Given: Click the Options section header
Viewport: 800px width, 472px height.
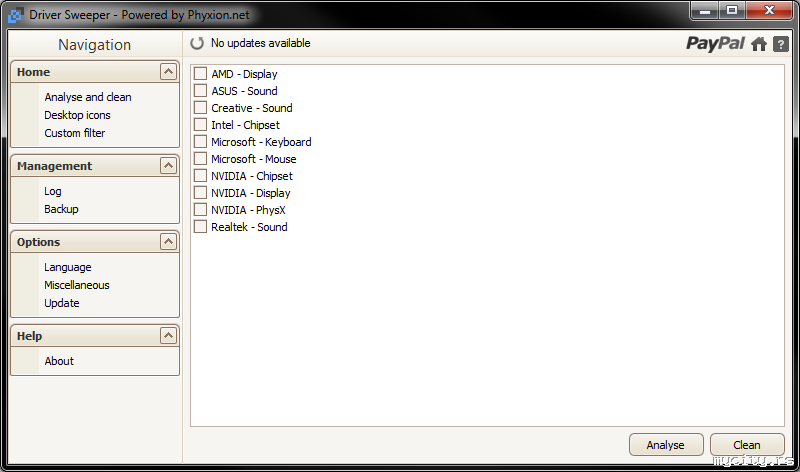Looking at the screenshot, I should [x=94, y=242].
